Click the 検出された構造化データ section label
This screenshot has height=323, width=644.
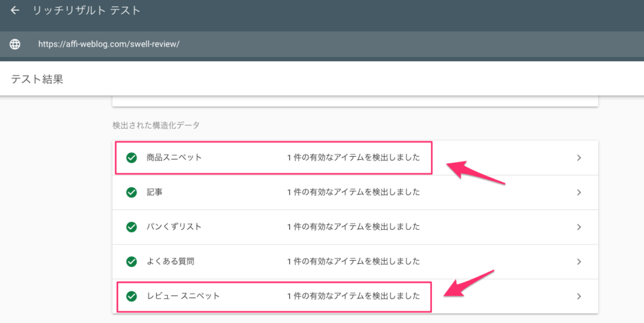[x=156, y=125]
